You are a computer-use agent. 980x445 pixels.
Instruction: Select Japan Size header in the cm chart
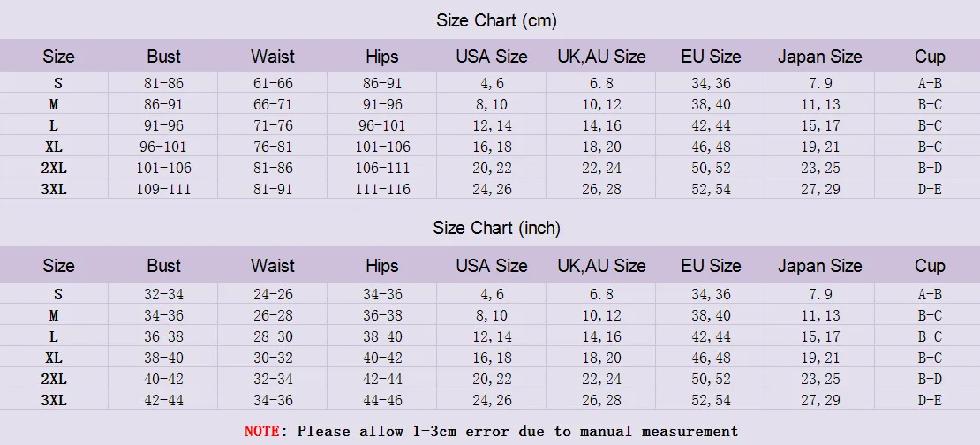coord(819,57)
